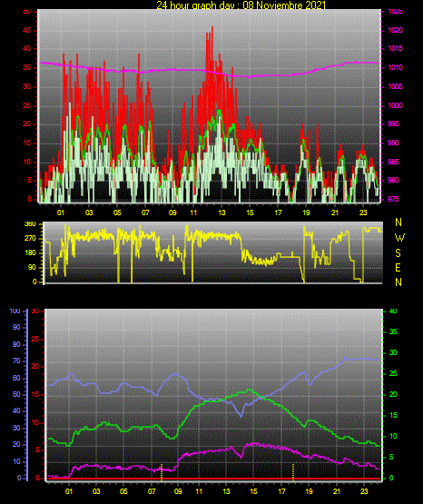Click the sunrise dotted yellow marker near 07

coord(162,472)
